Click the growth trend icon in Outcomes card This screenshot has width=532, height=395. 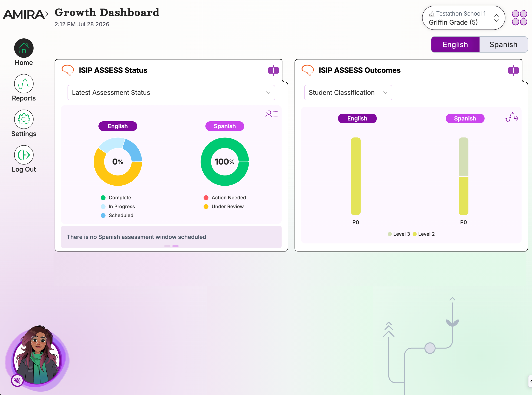click(512, 117)
